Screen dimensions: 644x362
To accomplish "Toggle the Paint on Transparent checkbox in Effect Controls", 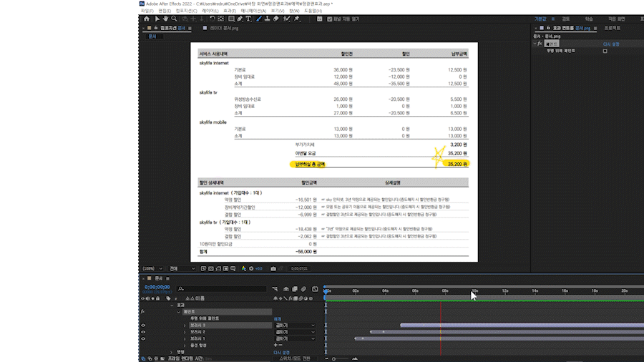I will coord(605,51).
